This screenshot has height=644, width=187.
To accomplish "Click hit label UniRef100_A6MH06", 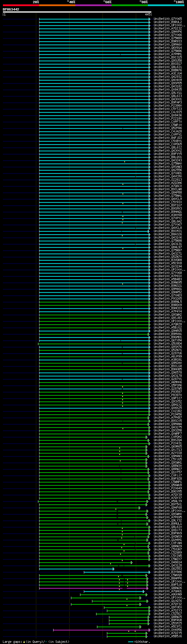I will point(168,382).
